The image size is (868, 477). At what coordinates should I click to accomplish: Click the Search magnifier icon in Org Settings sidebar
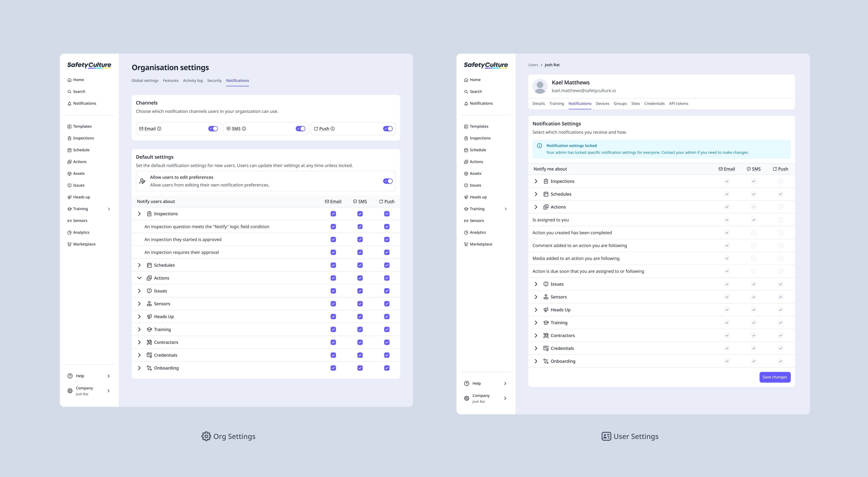click(x=69, y=92)
